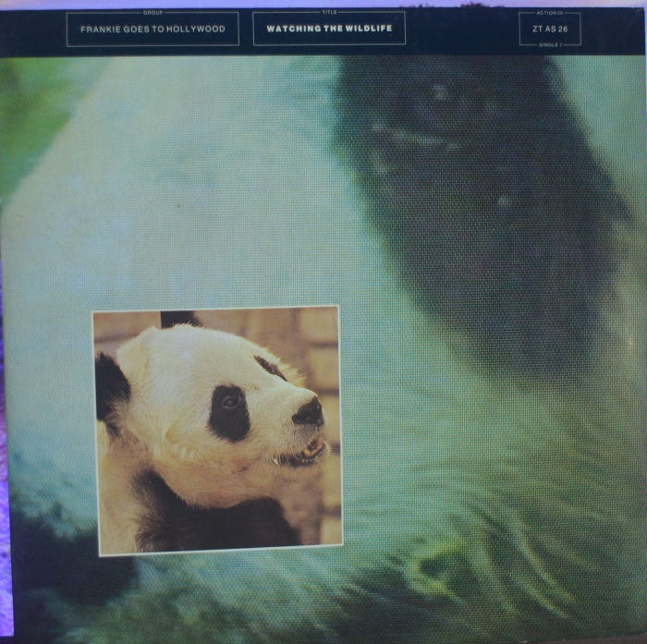This screenshot has height=644, width=647.
Task: Click the title 'WATCHING THE WILDLIFE'
Action: pyautogui.click(x=329, y=29)
